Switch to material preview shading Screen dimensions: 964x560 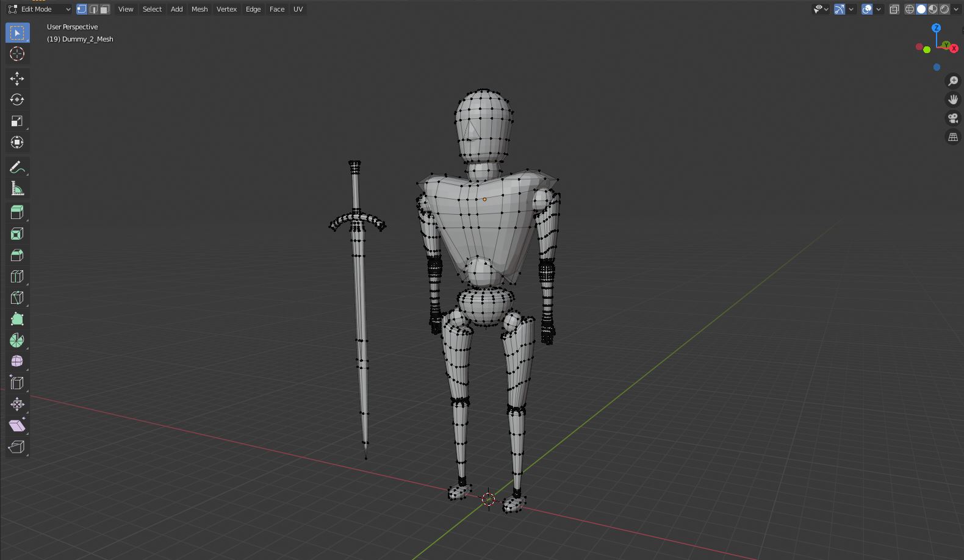click(x=933, y=9)
